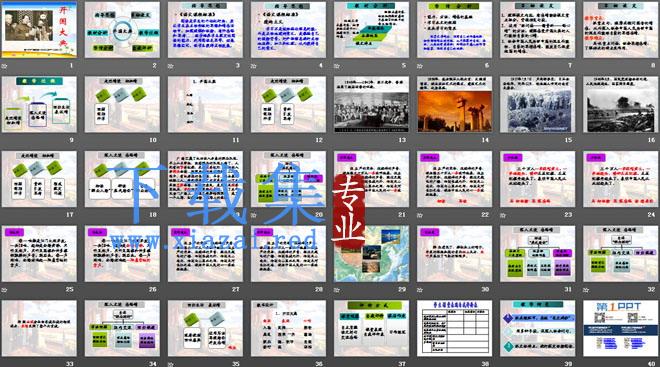Click the animation star under slide 6
This screenshot has height=367, width=660.
(x=420, y=66)
